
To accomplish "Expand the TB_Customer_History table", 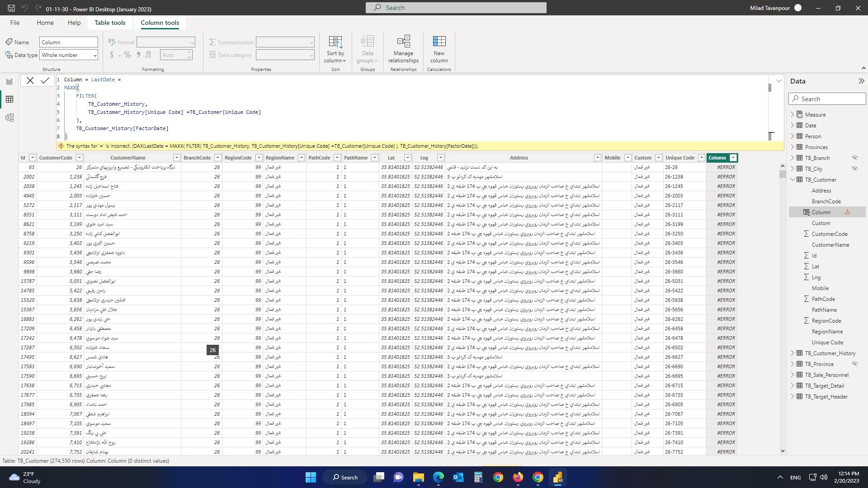I will [x=793, y=353].
